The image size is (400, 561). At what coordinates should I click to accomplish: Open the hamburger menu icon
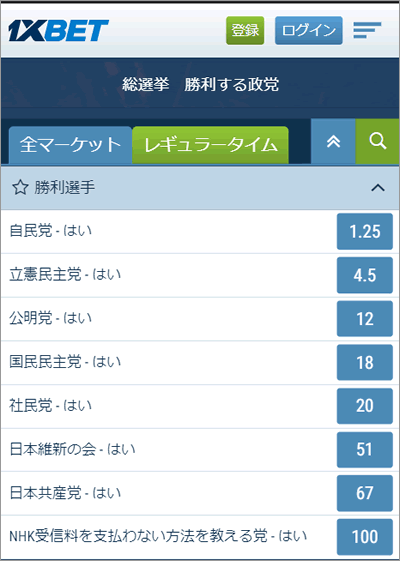click(x=367, y=30)
